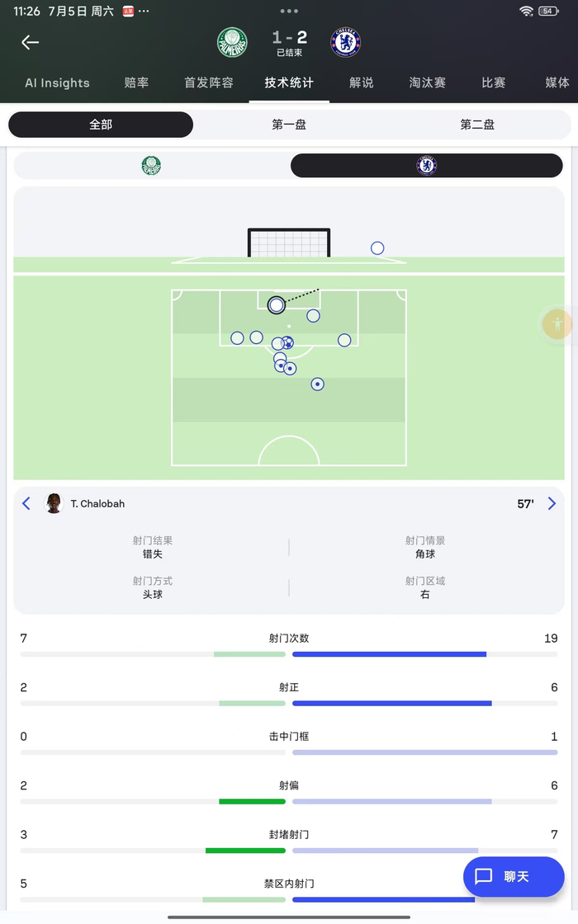The image size is (578, 924).
Task: Open the Palmeiras team crest in header
Action: click(x=232, y=43)
